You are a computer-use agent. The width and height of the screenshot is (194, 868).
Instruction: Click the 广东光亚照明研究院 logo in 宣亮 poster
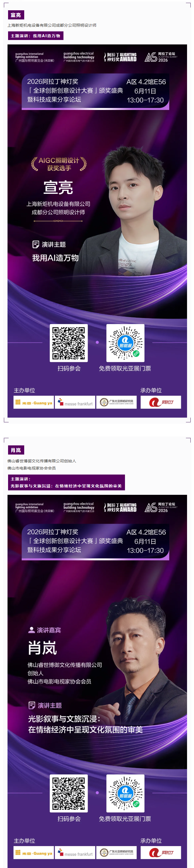(x=116, y=402)
